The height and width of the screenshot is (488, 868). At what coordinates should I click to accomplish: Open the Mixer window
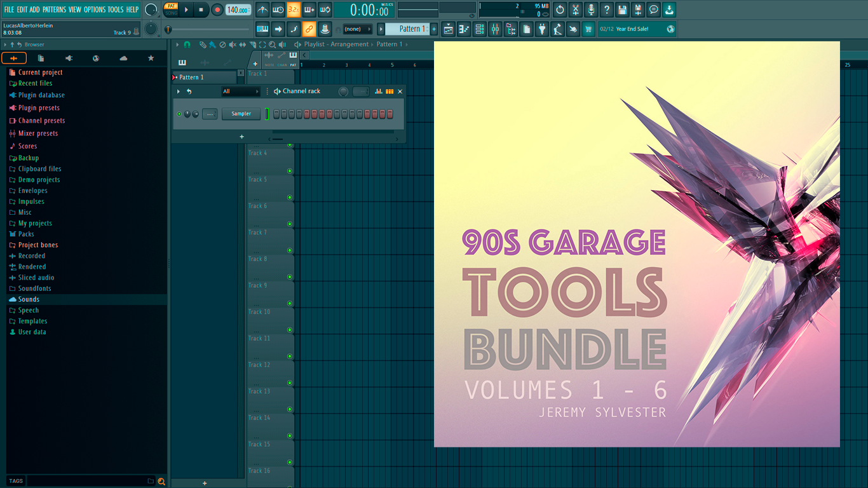(495, 29)
